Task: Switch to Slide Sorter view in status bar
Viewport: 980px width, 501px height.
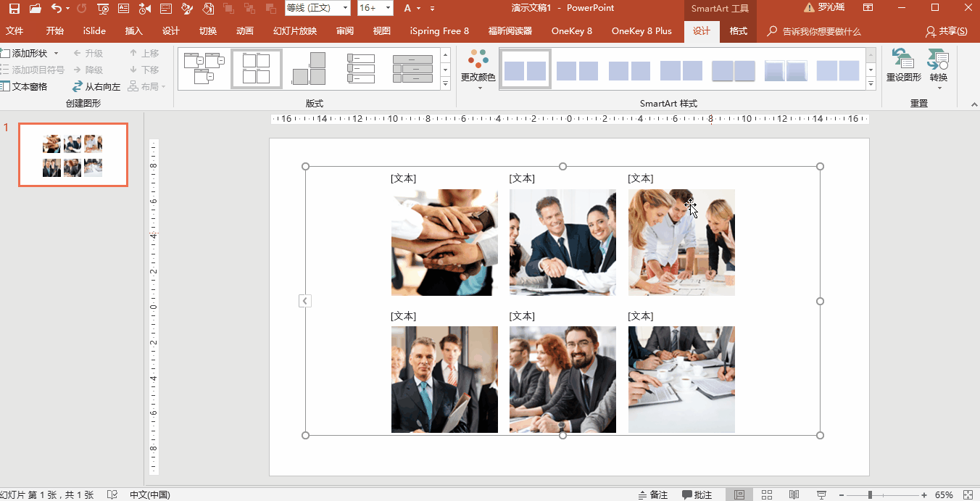Action: click(x=767, y=494)
